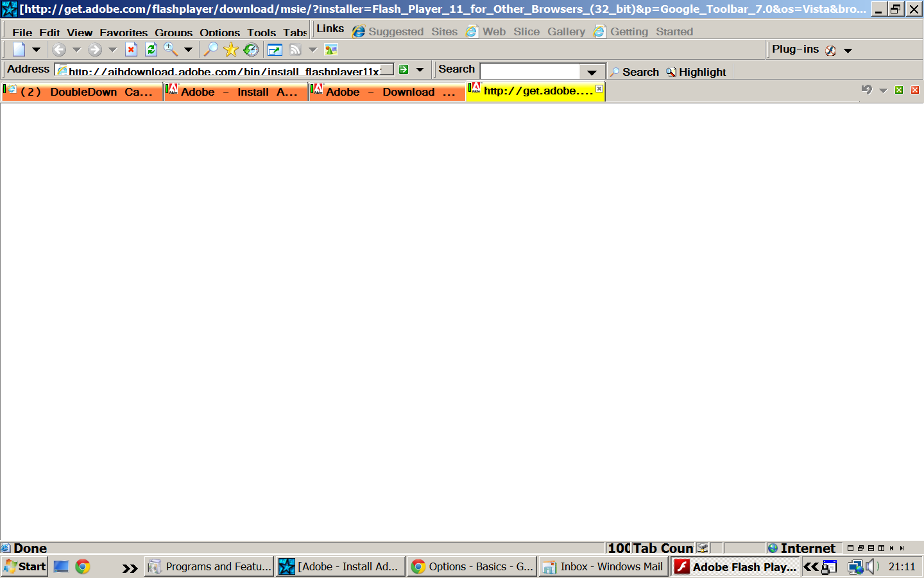The width and height of the screenshot is (924, 578).
Task: Open the RSS feeds dropdown arrow
Action: coord(312,49)
